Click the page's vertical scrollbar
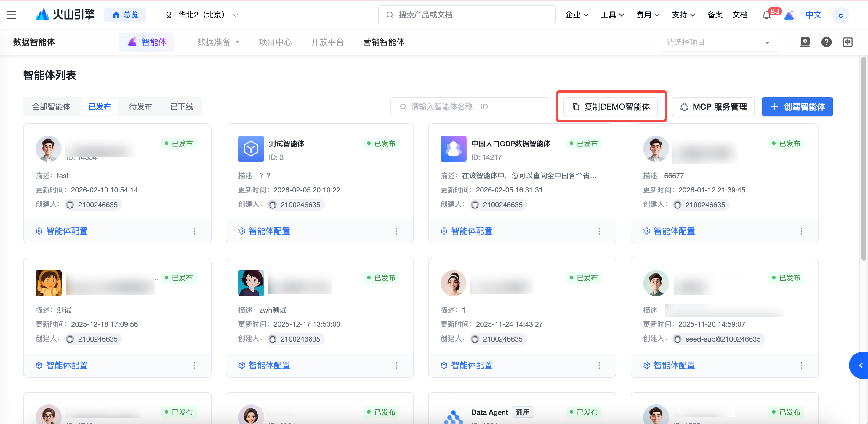This screenshot has height=424, width=868. tap(863, 159)
